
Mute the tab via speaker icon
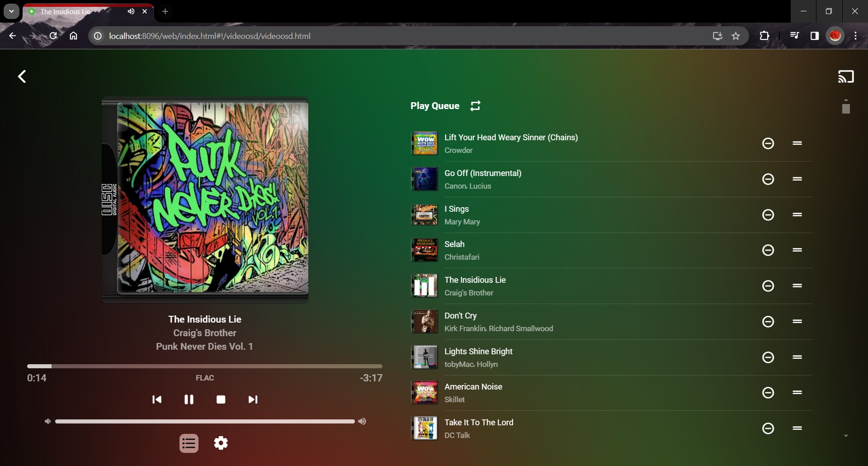[x=131, y=12]
